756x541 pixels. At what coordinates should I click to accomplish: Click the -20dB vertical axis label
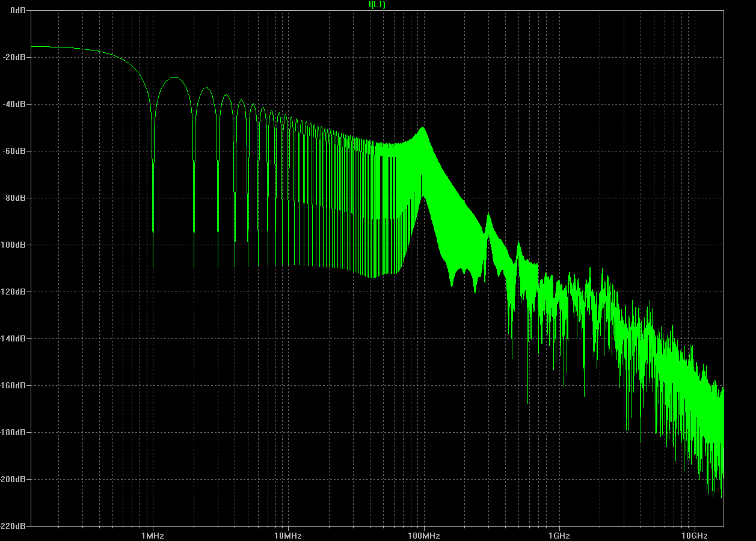pos(14,58)
